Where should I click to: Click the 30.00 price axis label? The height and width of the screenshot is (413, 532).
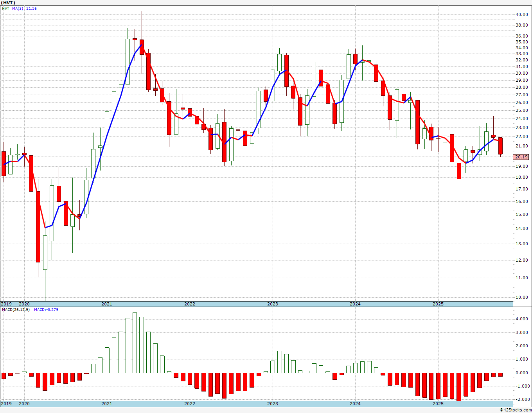pos(521,73)
